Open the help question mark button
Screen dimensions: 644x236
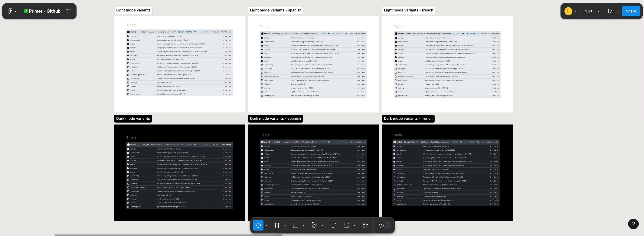click(x=633, y=224)
